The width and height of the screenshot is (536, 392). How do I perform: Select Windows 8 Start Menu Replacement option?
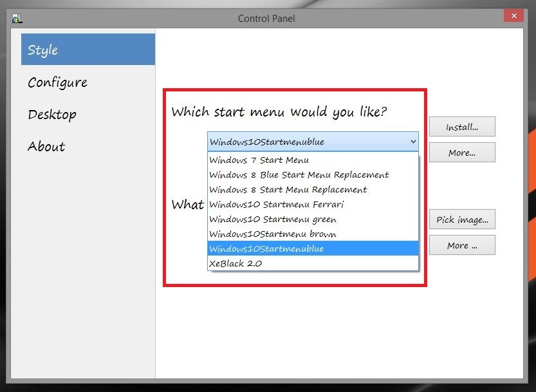313,189
